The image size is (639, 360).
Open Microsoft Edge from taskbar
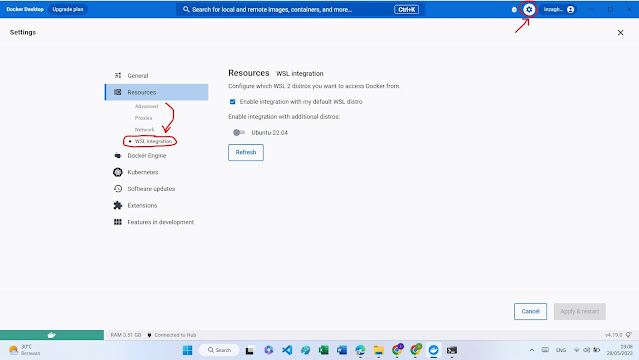(x=360, y=350)
